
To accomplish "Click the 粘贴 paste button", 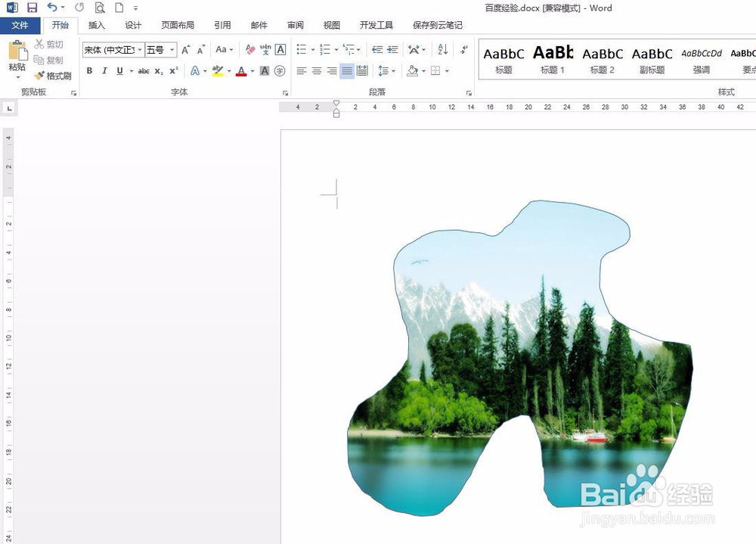I will 17,59.
